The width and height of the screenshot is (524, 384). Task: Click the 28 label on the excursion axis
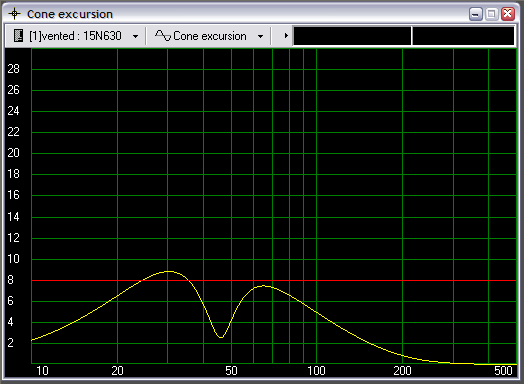pos(13,69)
